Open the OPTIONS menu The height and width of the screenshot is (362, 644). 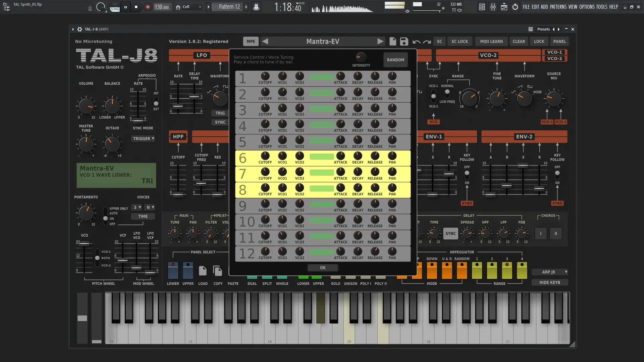587,7
